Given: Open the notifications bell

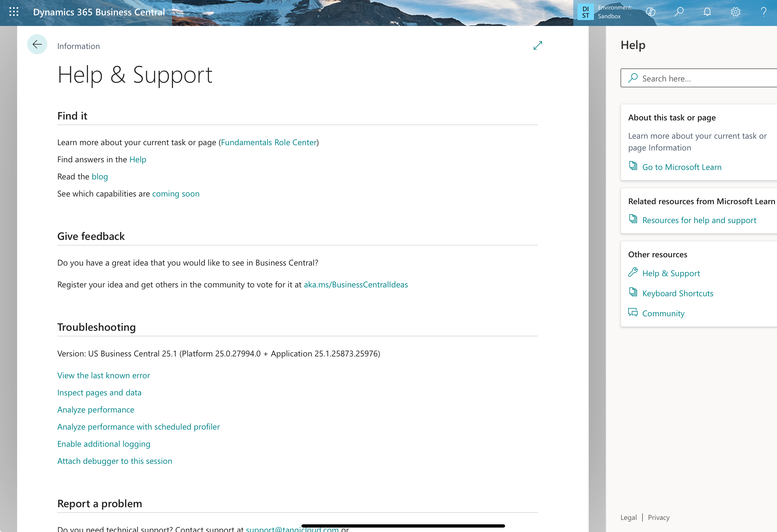Looking at the screenshot, I should click(x=707, y=12).
